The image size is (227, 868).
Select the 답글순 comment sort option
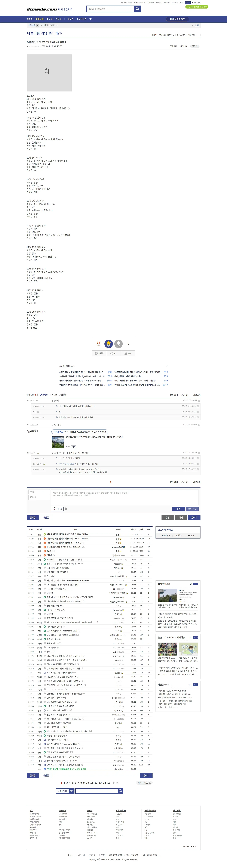pos(63,395)
